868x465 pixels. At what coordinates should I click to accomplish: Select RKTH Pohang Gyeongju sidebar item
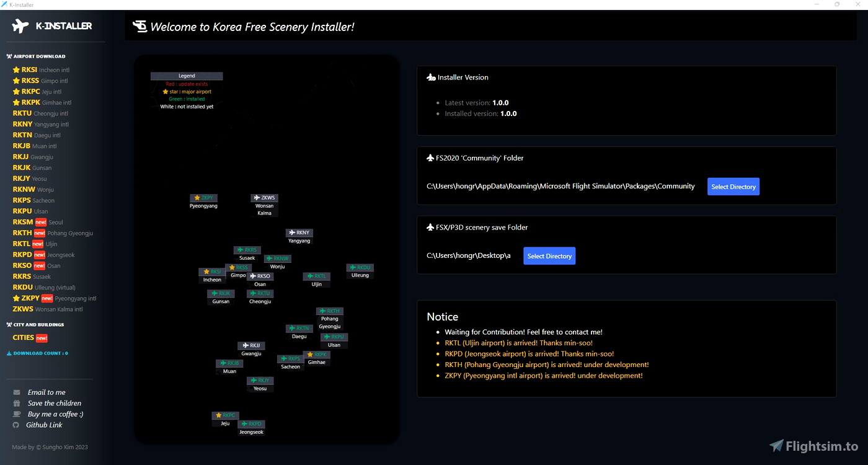click(x=53, y=233)
